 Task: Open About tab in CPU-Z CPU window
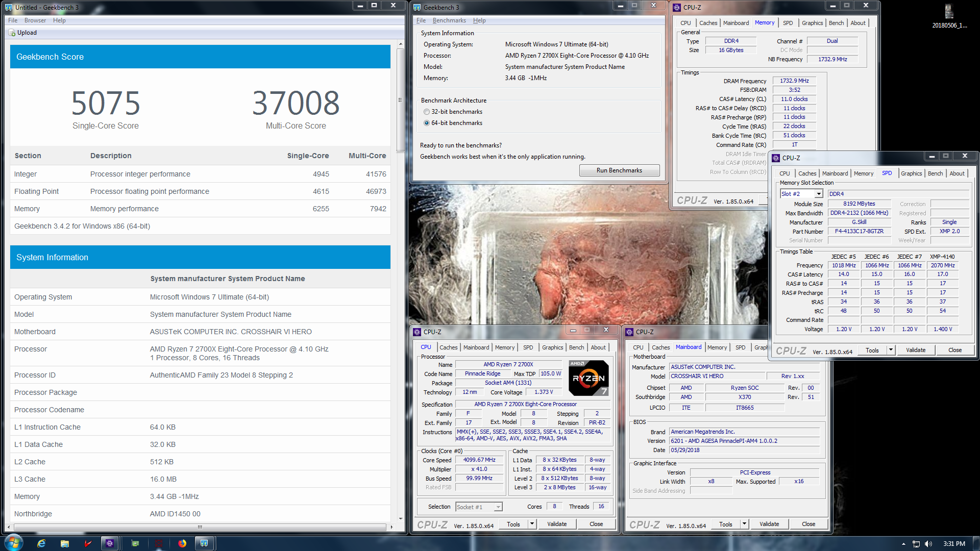(x=598, y=347)
